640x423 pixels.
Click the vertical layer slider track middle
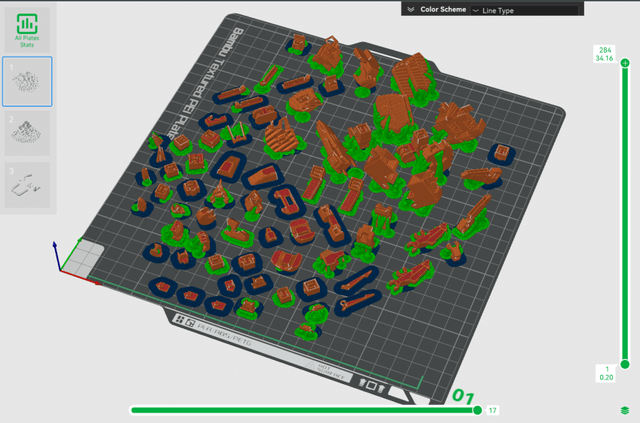click(x=625, y=213)
